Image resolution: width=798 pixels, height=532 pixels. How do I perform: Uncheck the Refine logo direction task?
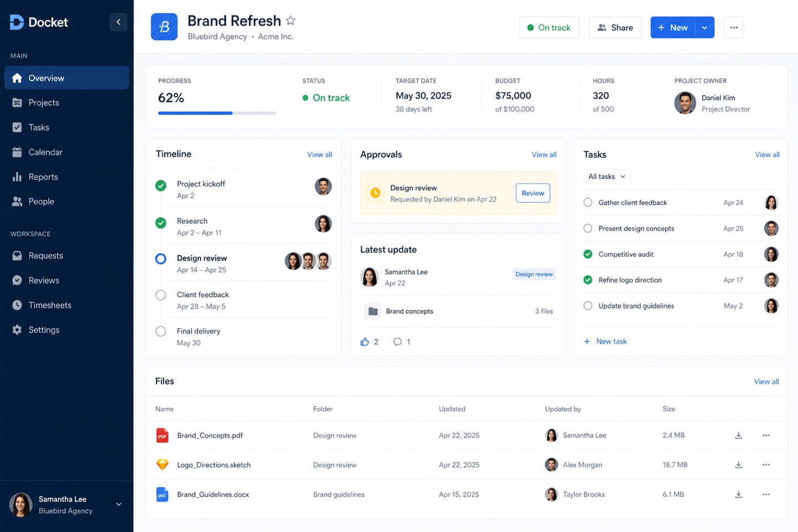(x=588, y=280)
